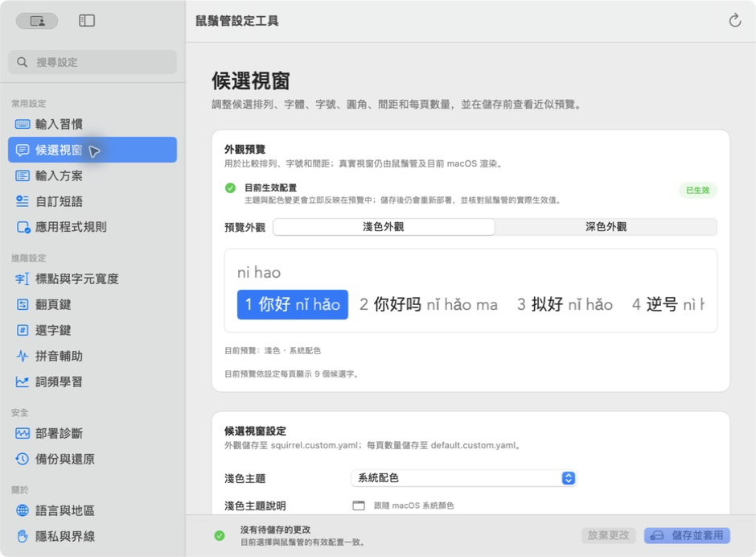Click the 放棄更改 button
The height and width of the screenshot is (557, 756).
pos(609,535)
